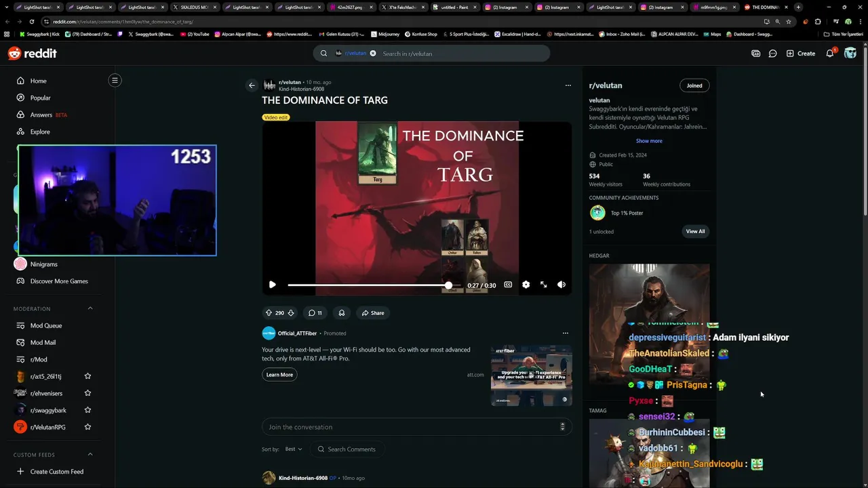Open Reddit chat
The height and width of the screenshot is (488, 868).
point(772,54)
